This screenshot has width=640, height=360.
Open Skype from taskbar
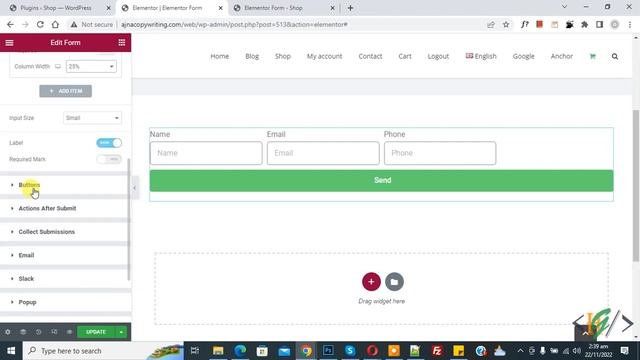[x=350, y=351]
